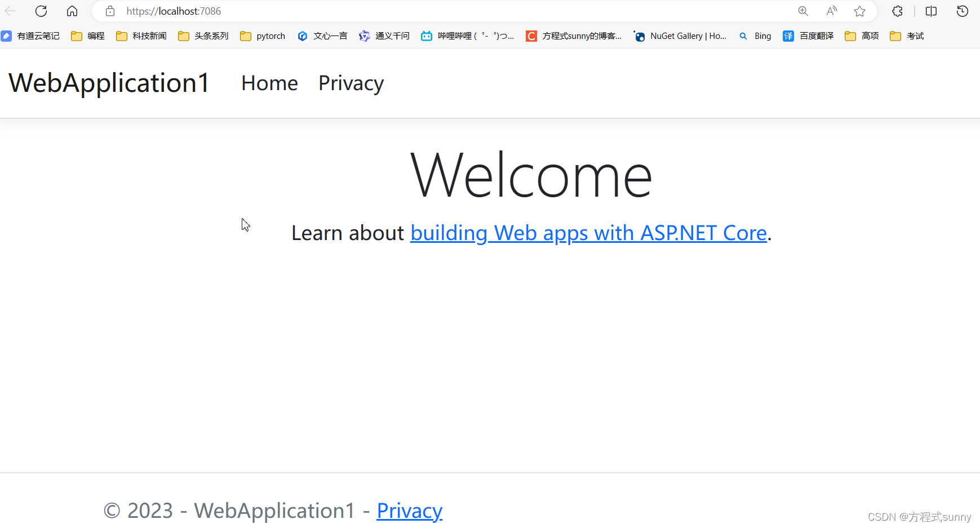Go to Home in navbar
The height and width of the screenshot is (528, 980).
pos(269,83)
